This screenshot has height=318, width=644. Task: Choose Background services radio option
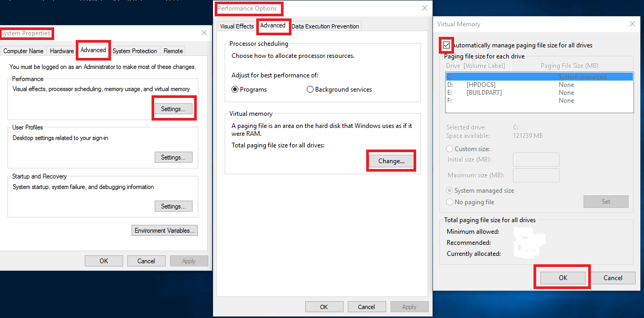click(x=339, y=90)
